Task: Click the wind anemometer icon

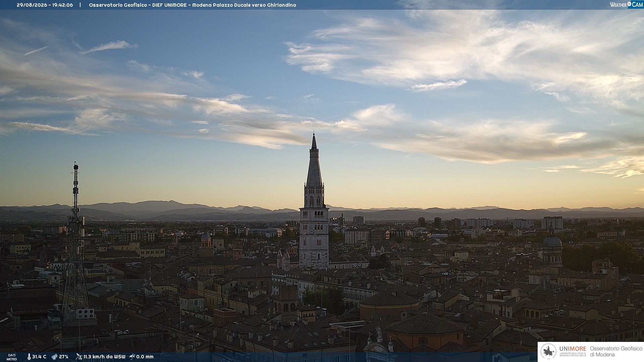Action: [x=79, y=357]
